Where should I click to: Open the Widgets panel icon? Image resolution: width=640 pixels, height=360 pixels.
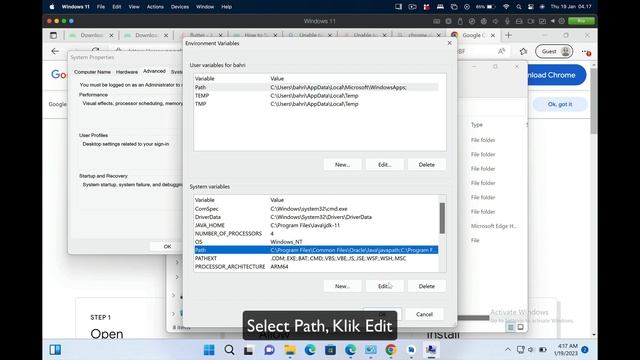click(55, 350)
